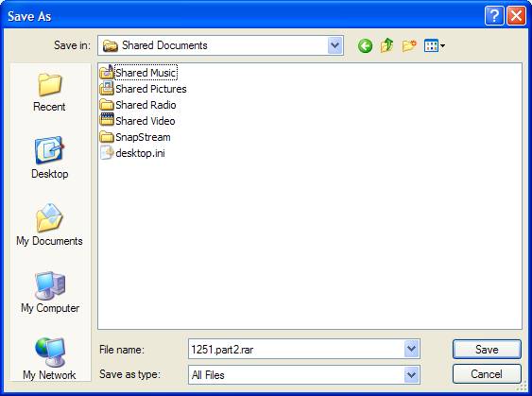
Task: Open the View menu icon
Action: point(435,45)
